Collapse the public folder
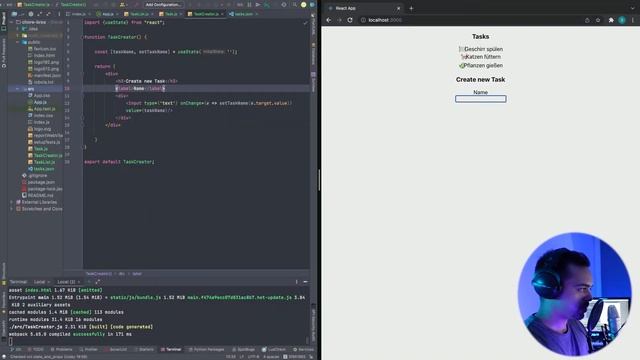Image resolution: width=640 pixels, height=360 pixels. pyautogui.click(x=18, y=42)
